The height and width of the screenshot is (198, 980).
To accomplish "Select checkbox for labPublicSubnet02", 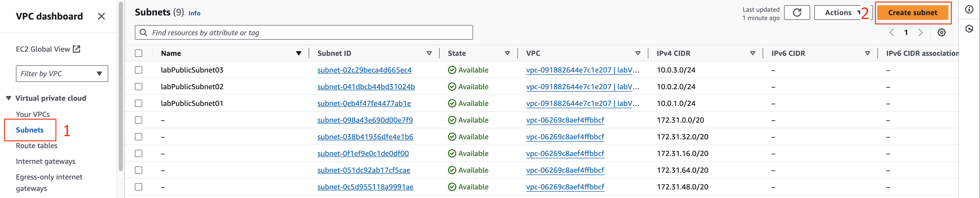I will tap(139, 87).
